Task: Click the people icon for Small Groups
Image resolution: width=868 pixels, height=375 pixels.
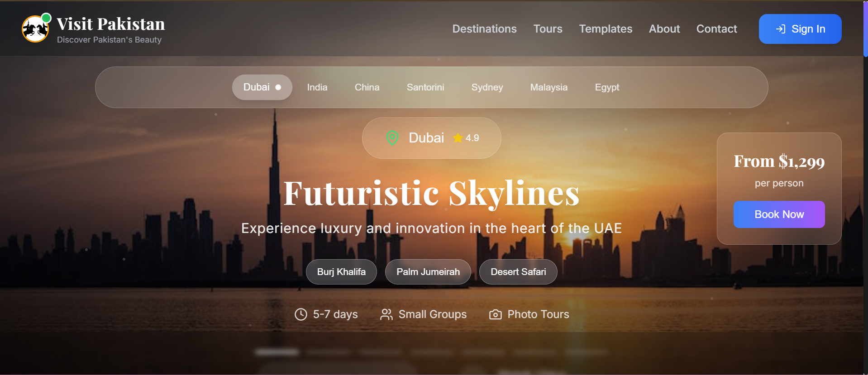Action: click(386, 314)
